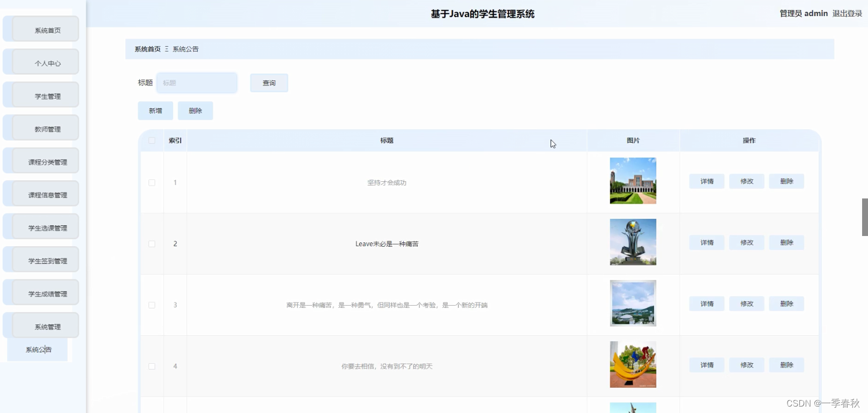Viewport: 868px width, 413px height.
Task: Check the checkbox for row 3
Action: point(152,305)
